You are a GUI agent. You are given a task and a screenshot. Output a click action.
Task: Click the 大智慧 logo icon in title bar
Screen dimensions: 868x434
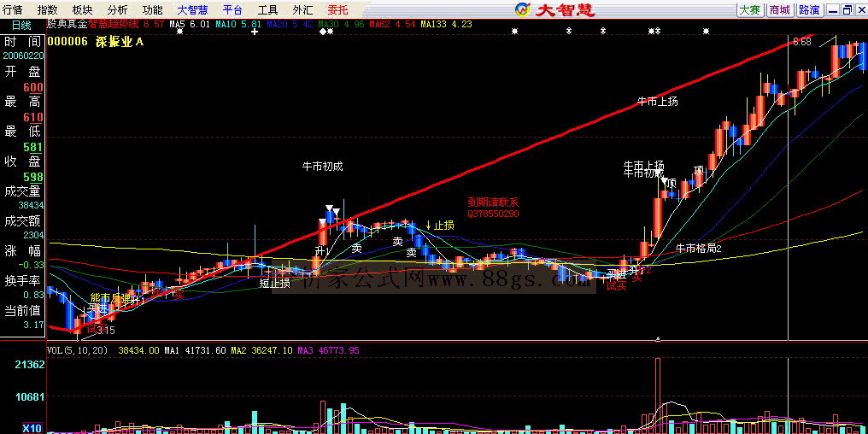tap(524, 9)
